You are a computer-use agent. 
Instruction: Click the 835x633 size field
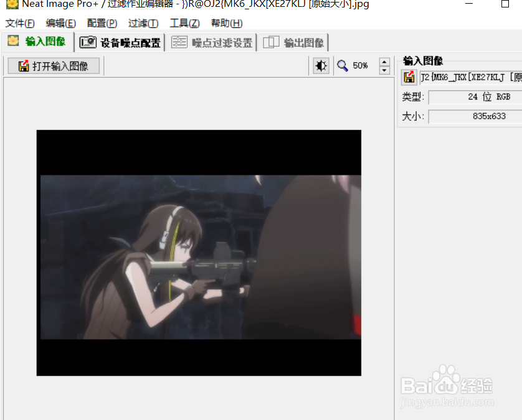click(x=475, y=116)
